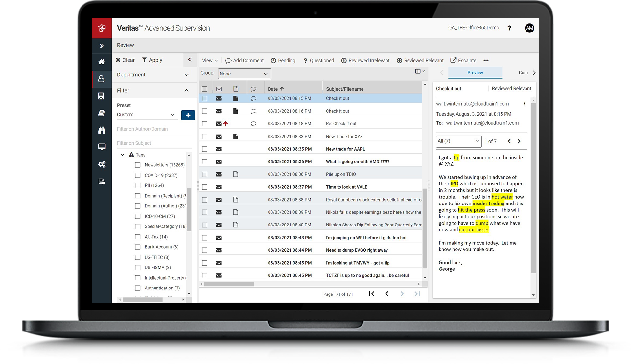631x364 pixels.
Task: Click the Filter on Subject field
Action: pyautogui.click(x=154, y=143)
